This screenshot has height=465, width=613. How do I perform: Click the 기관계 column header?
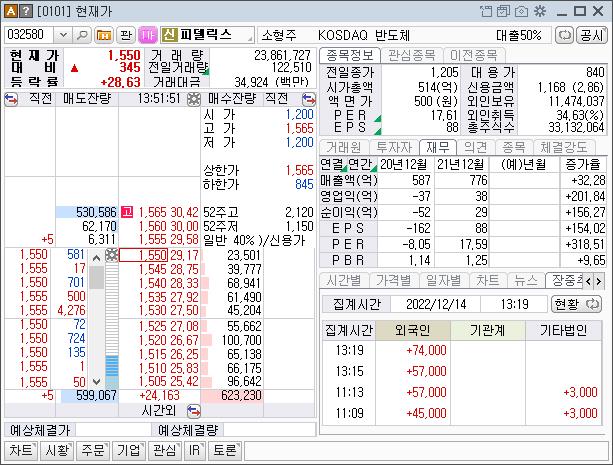[x=488, y=330]
